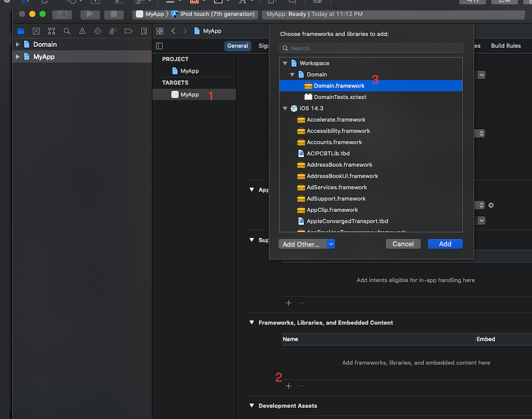Collapse the Domain group in the dialog
Image resolution: width=532 pixels, height=419 pixels.
pos(292,74)
